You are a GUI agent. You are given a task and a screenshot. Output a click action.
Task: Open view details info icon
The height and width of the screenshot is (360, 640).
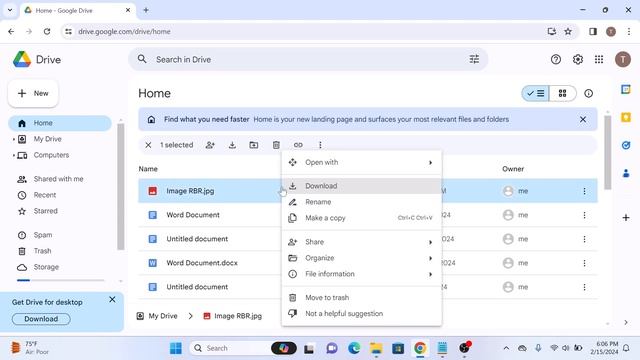(588, 93)
